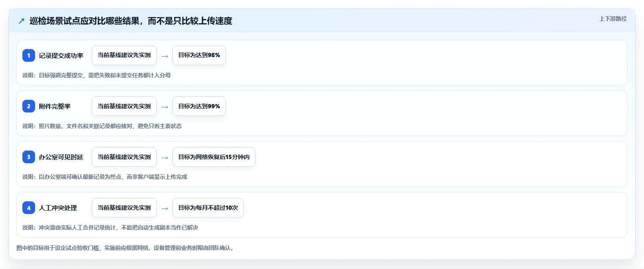Click the 目标为达到98% box

click(x=199, y=55)
